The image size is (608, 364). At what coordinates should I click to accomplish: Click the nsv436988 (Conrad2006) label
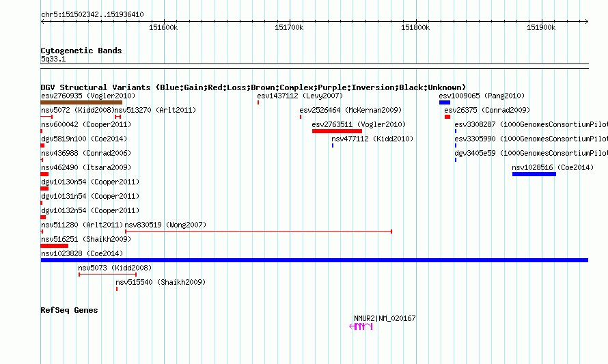pyautogui.click(x=86, y=153)
